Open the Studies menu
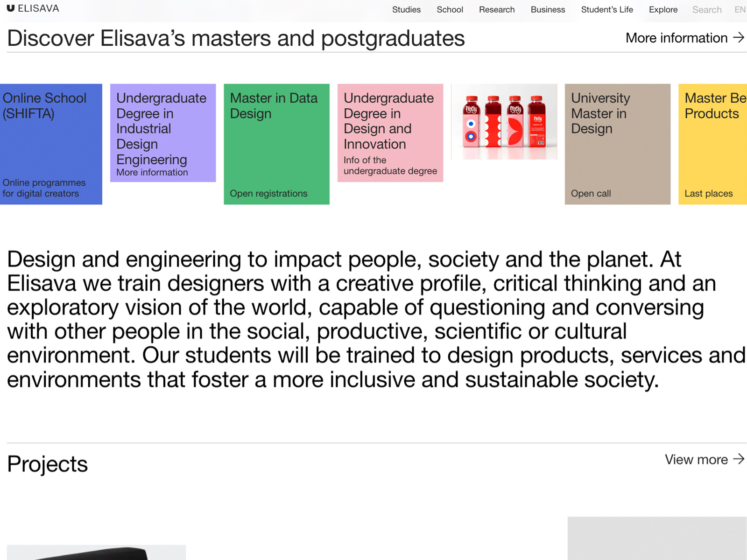 (x=406, y=9)
